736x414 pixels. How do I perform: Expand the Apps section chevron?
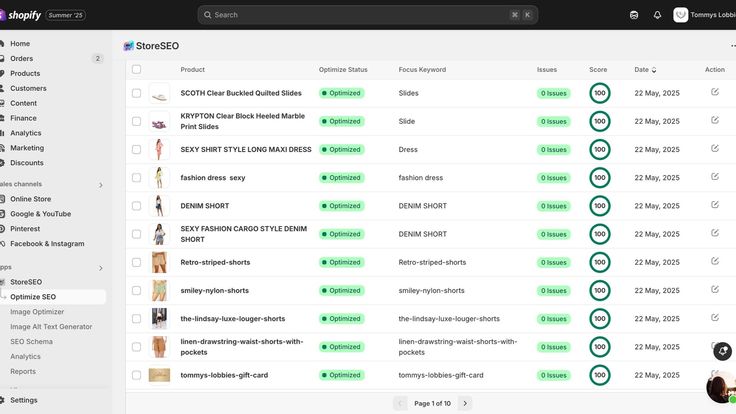click(x=100, y=268)
